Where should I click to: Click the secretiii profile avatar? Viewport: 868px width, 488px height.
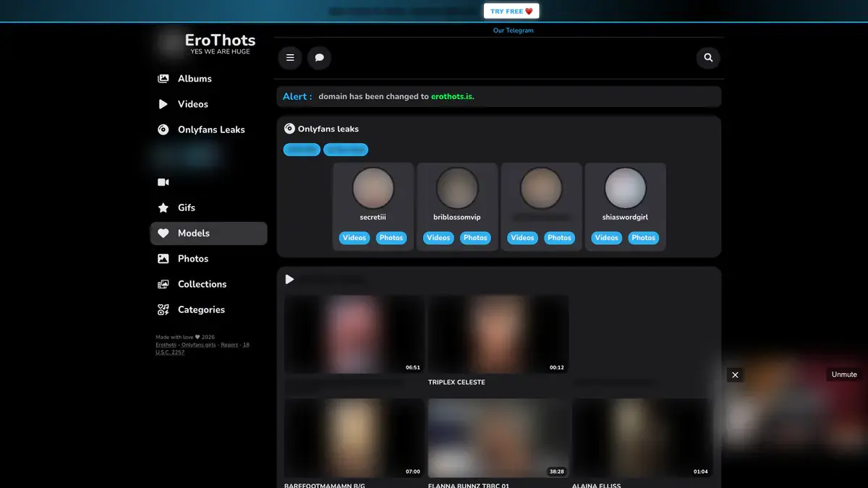373,188
